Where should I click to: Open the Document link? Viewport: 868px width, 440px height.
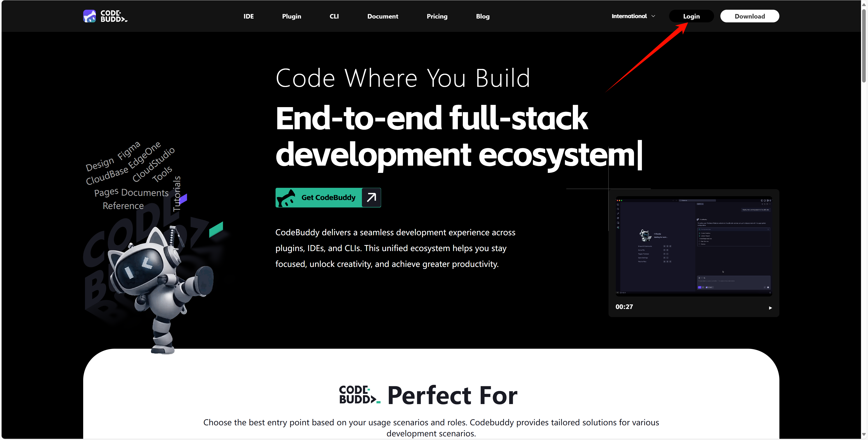[x=382, y=16]
